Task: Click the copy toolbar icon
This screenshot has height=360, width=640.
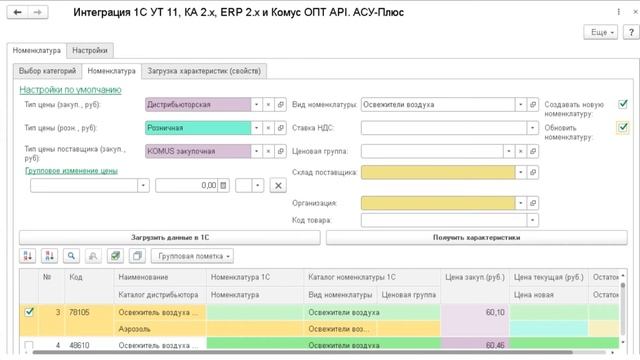Action: 137,256
